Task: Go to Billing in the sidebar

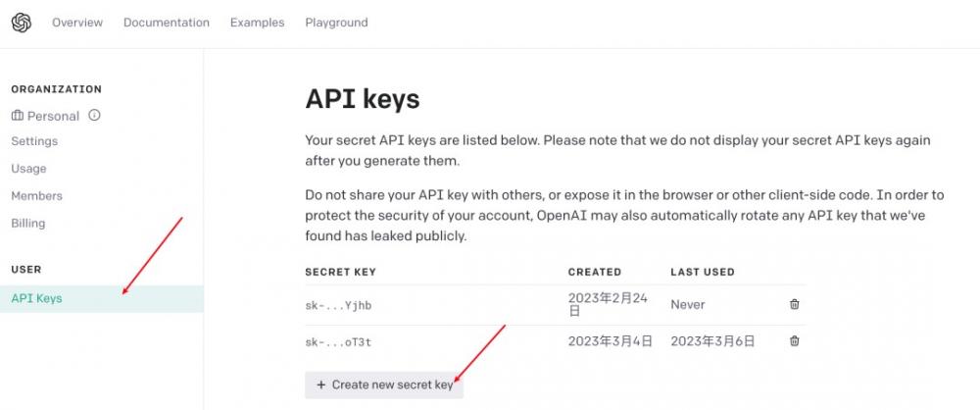Action: 27,224
